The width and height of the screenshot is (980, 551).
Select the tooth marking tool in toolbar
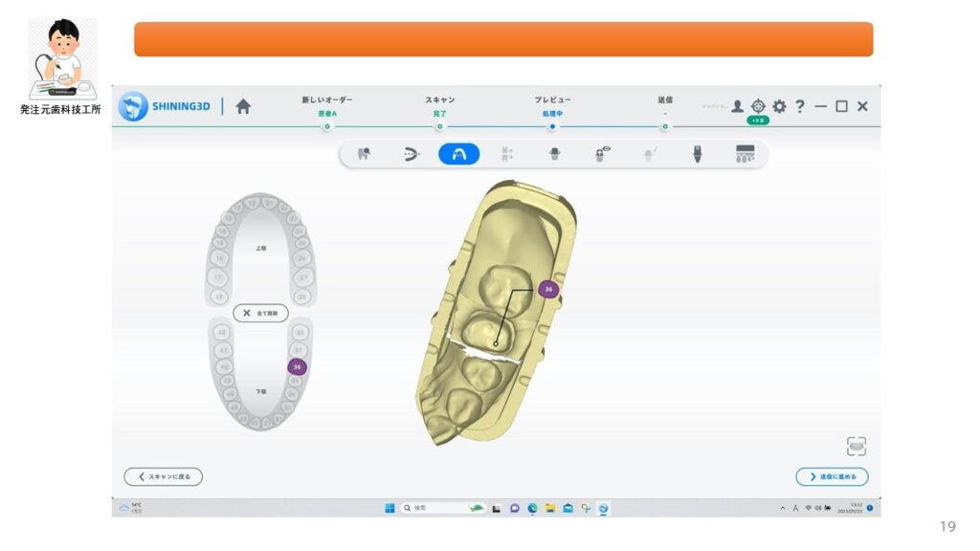click(x=364, y=154)
